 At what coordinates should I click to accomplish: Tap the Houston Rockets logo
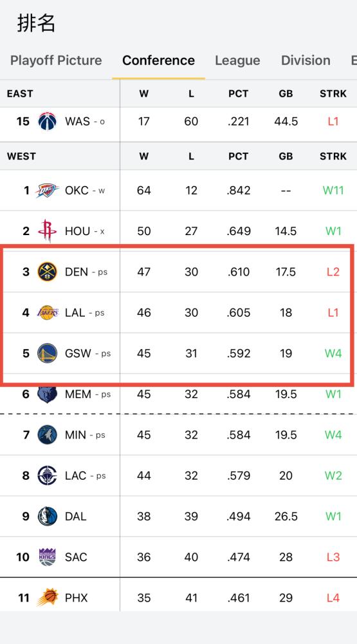[x=47, y=231]
